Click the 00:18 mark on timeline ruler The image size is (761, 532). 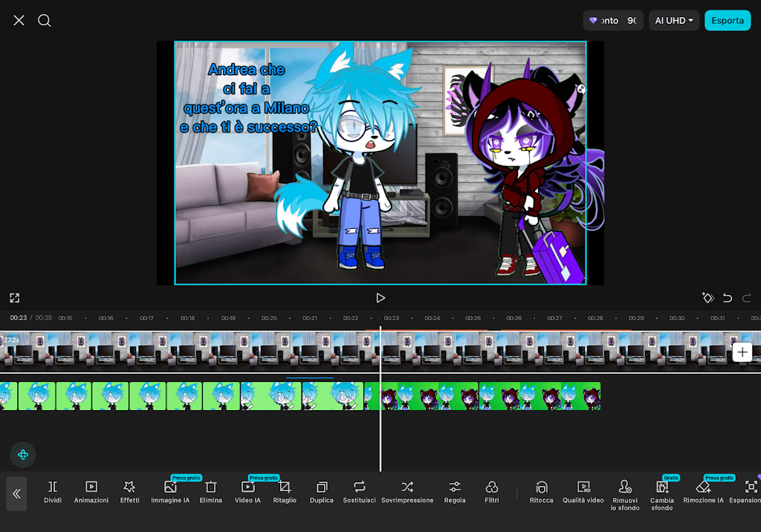pyautogui.click(x=187, y=318)
